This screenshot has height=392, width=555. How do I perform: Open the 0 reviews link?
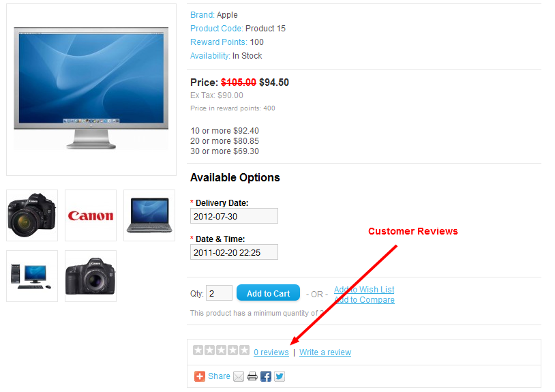[x=271, y=352]
